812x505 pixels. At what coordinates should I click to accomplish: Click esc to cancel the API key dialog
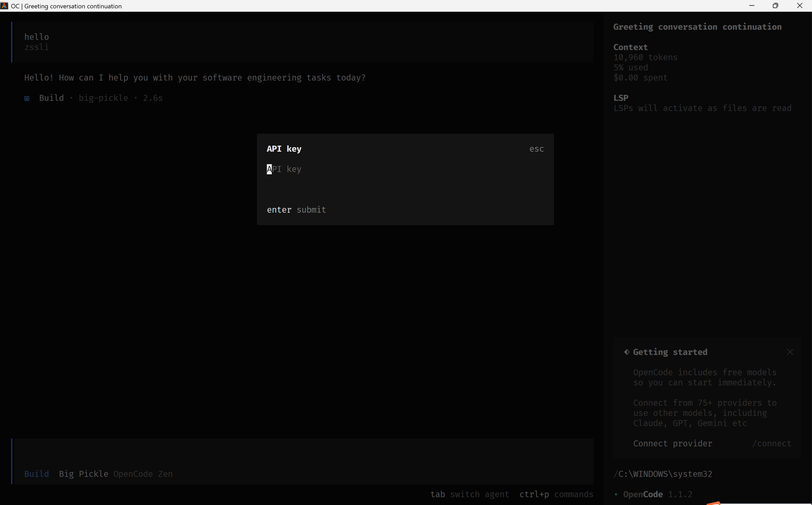(536, 149)
